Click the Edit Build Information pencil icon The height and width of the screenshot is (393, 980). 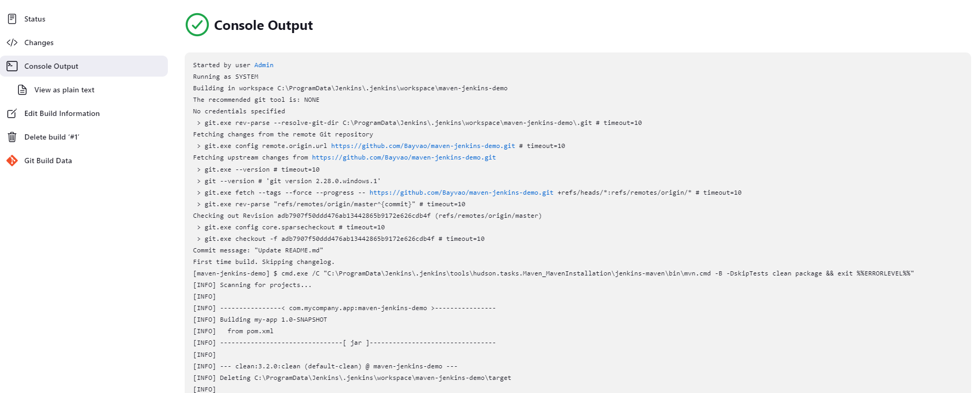point(12,113)
